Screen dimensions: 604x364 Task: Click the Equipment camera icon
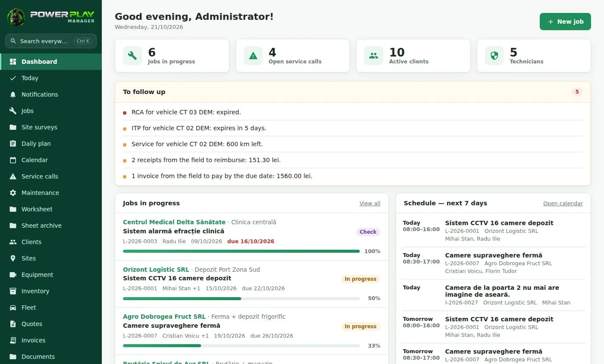coord(13,275)
